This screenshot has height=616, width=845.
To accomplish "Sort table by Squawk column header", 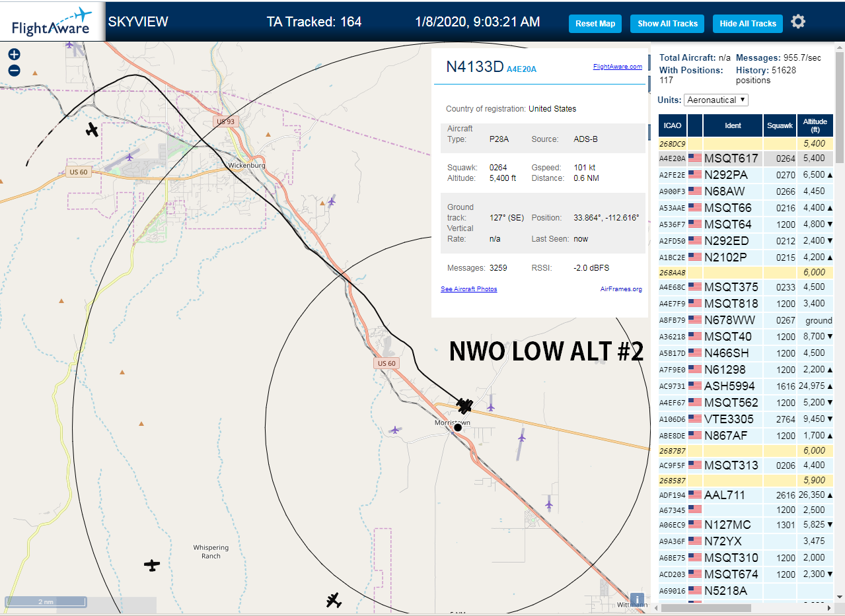I will coord(780,125).
